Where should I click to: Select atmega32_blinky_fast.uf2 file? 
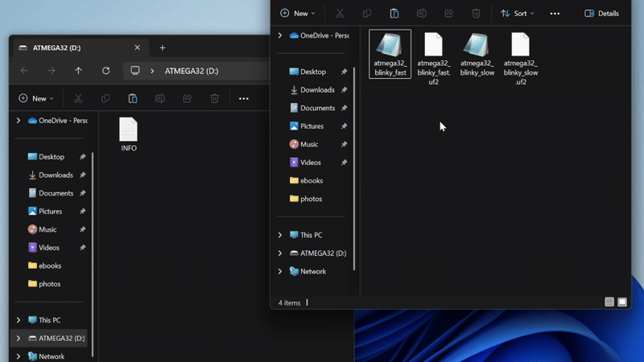[434, 58]
